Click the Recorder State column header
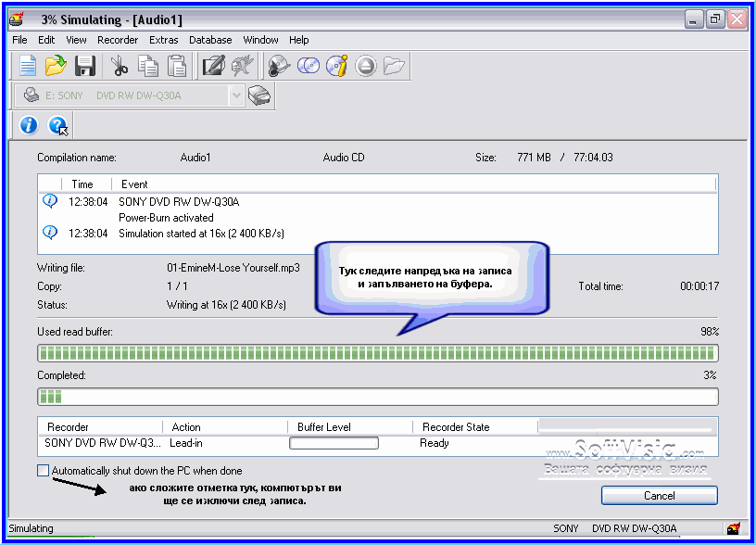The image size is (756, 545). coord(475,427)
